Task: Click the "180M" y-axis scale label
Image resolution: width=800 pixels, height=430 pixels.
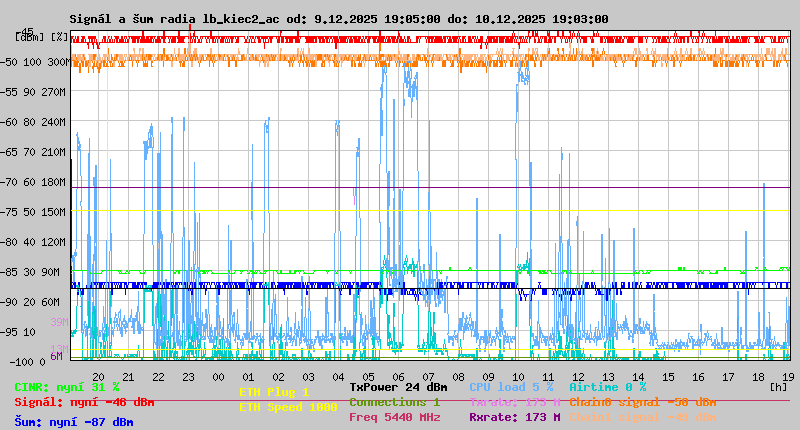Action: click(56, 182)
